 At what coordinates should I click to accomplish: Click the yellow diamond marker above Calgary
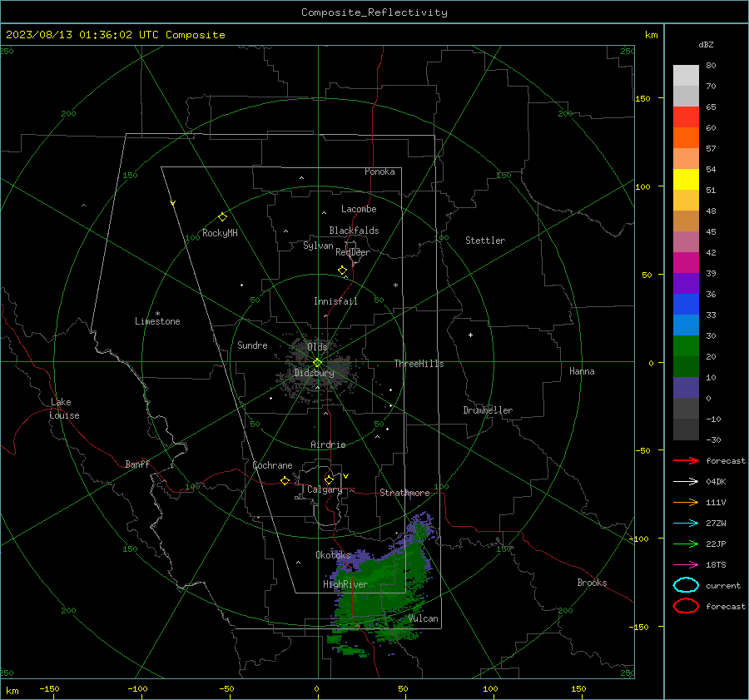point(329,479)
